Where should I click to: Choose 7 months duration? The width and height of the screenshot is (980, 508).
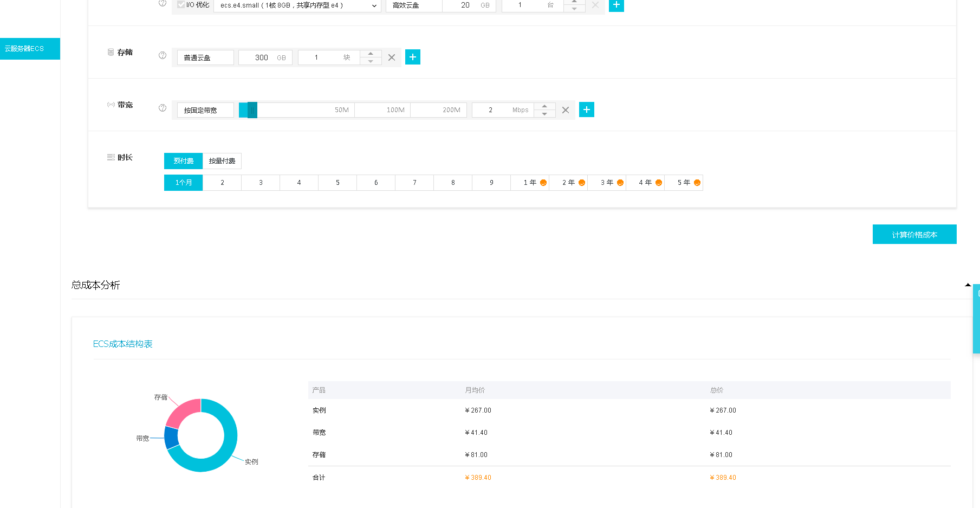point(414,183)
